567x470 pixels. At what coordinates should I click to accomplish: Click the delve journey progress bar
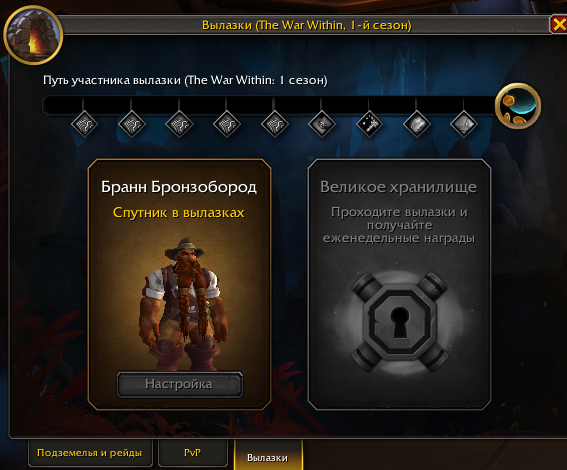(268, 105)
